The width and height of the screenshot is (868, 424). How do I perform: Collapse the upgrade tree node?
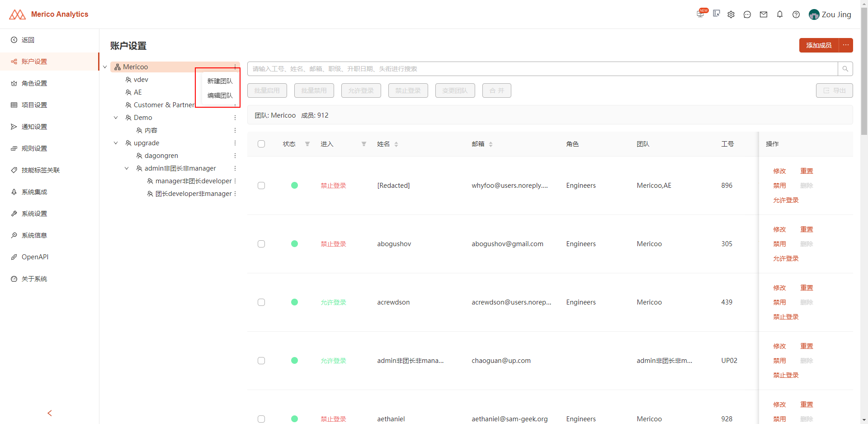click(116, 143)
